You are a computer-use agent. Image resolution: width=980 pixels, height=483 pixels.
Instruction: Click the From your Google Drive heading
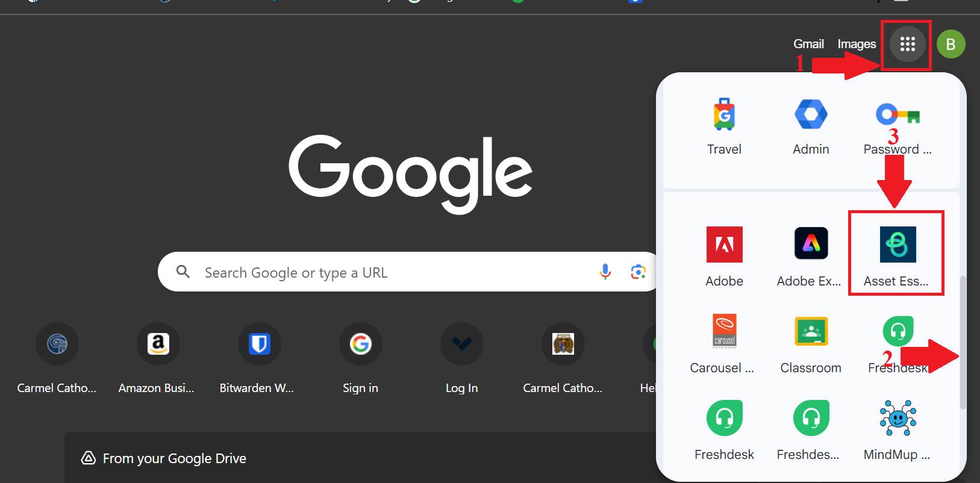coord(175,458)
